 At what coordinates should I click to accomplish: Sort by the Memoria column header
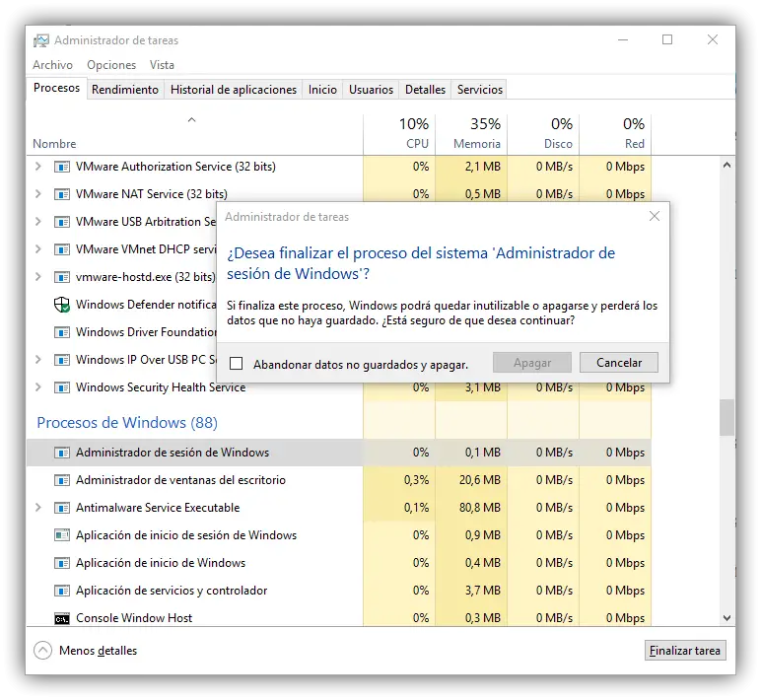(471, 134)
